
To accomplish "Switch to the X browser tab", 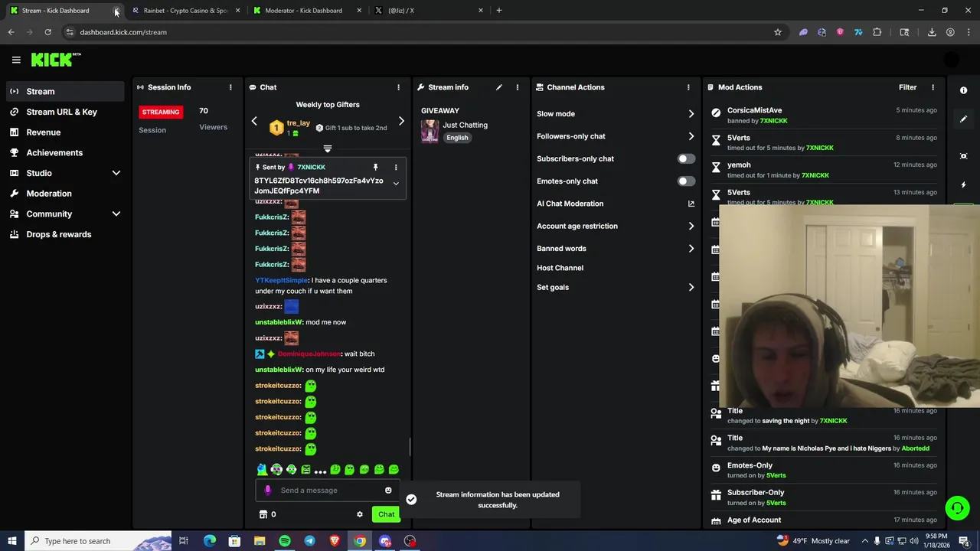I will (429, 11).
